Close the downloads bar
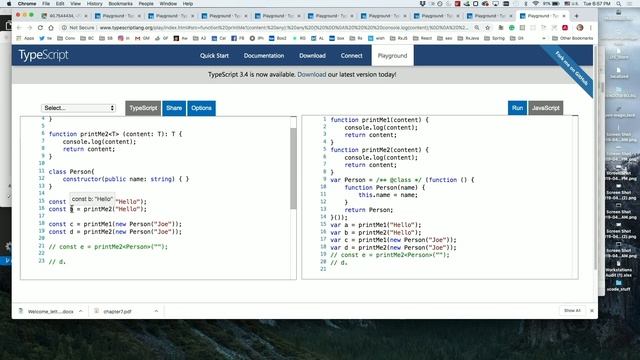The height and width of the screenshot is (360, 640). tap(592, 311)
